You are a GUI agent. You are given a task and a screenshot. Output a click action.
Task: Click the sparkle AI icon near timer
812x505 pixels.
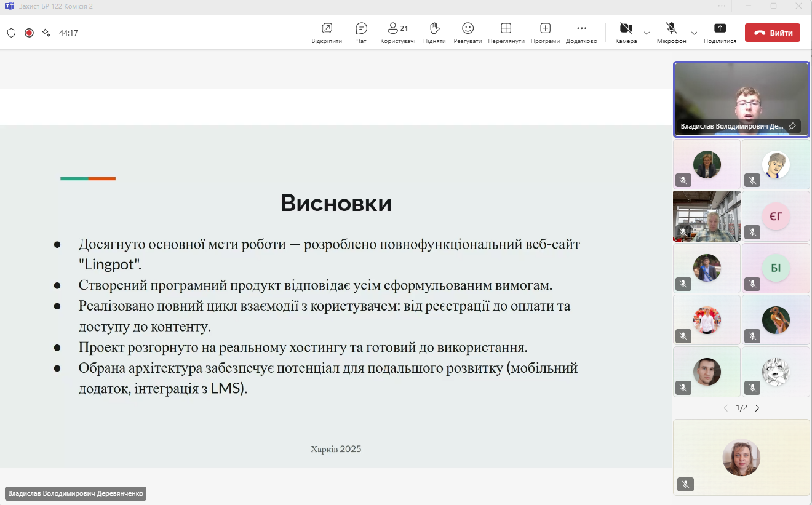pos(46,33)
